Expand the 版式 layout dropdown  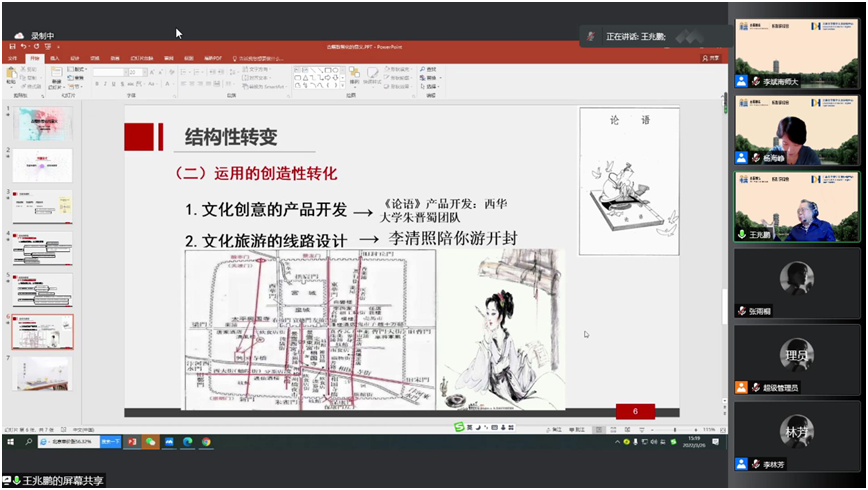pos(77,69)
